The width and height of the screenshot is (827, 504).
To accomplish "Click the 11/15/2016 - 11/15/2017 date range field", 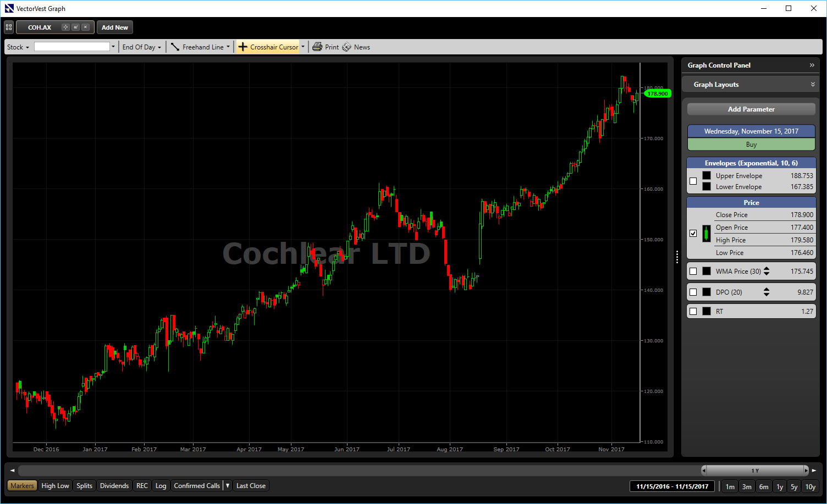I will point(672,486).
